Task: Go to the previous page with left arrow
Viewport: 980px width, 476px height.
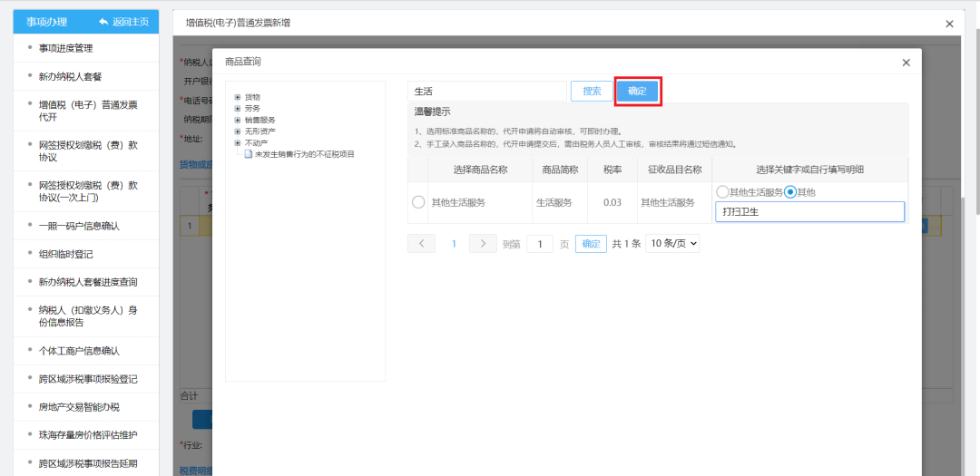Action: click(421, 244)
